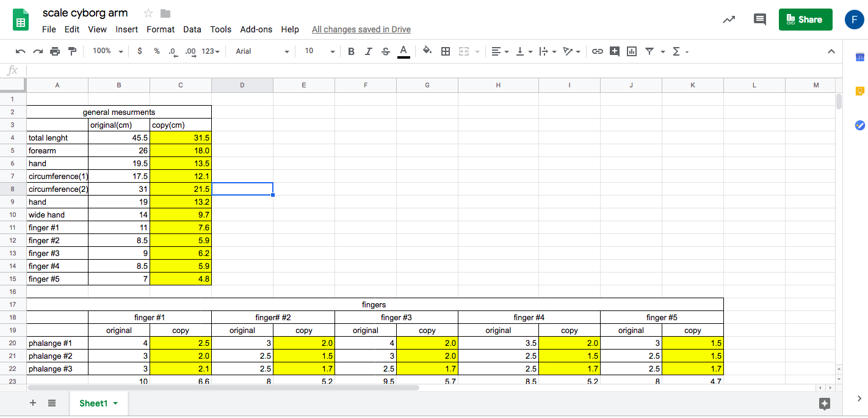Click the Explore button
Image resolution: width=868 pixels, height=418 pixels.
(x=825, y=403)
